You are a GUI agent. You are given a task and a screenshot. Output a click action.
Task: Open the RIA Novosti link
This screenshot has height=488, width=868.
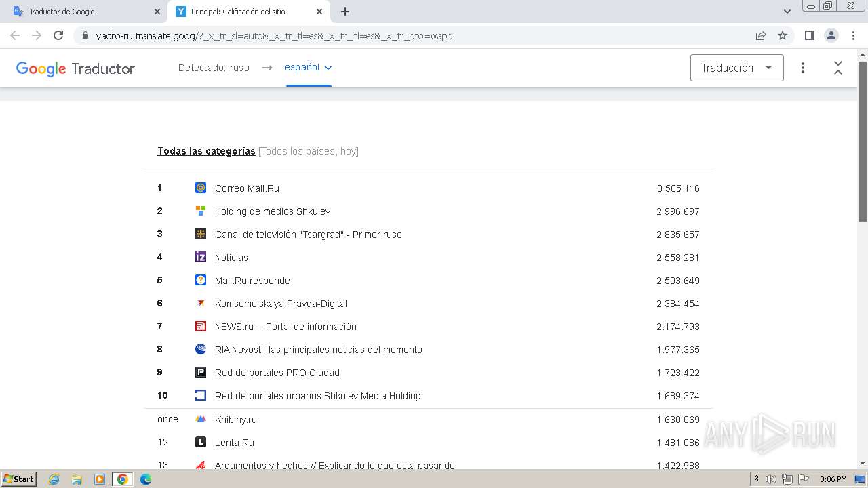[x=319, y=350]
